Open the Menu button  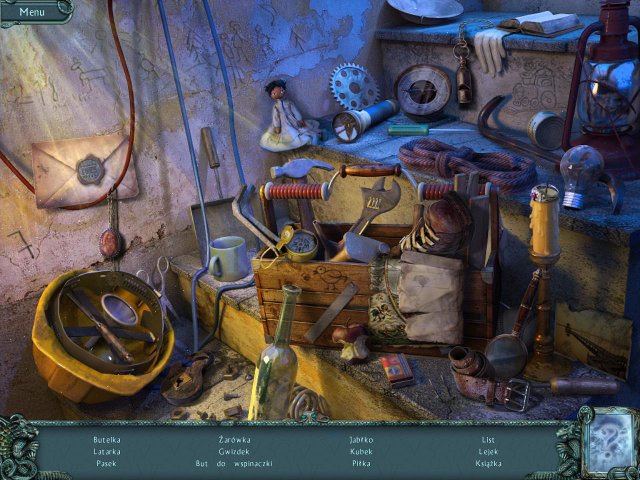[x=32, y=12]
